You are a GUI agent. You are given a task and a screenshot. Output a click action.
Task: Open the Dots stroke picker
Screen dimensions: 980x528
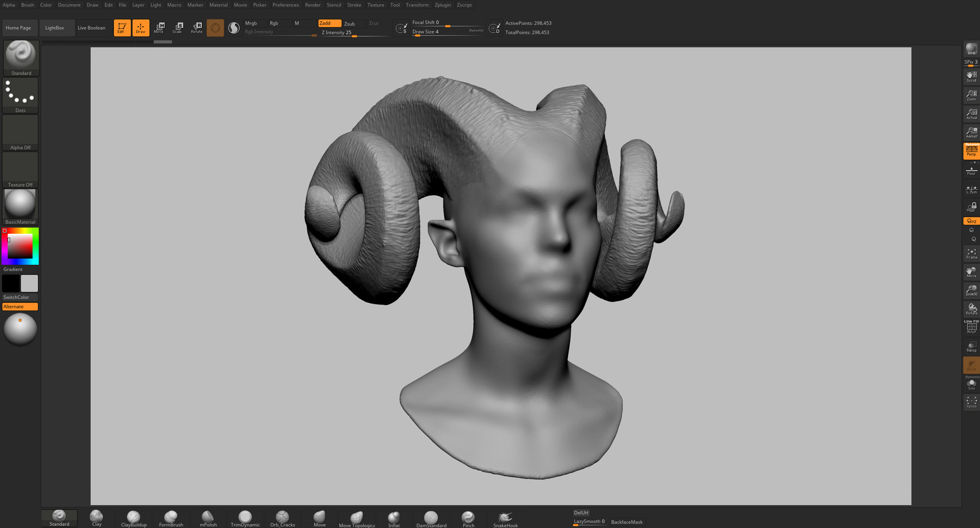coord(21,95)
